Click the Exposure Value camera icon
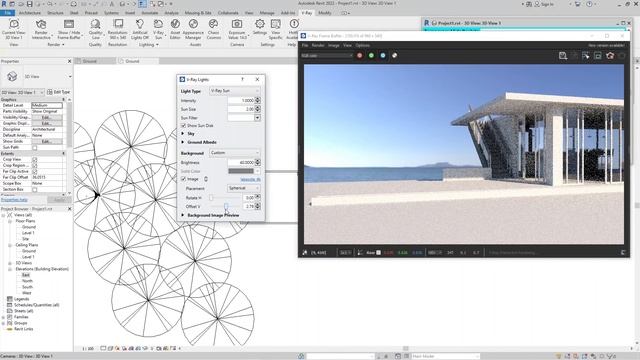Screen dimensions: 640x360 (x=237, y=24)
